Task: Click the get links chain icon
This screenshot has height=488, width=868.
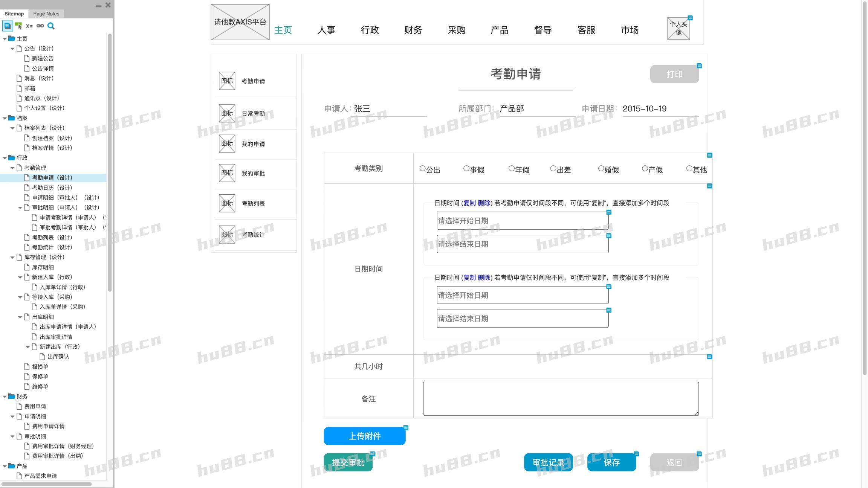Action: (40, 26)
